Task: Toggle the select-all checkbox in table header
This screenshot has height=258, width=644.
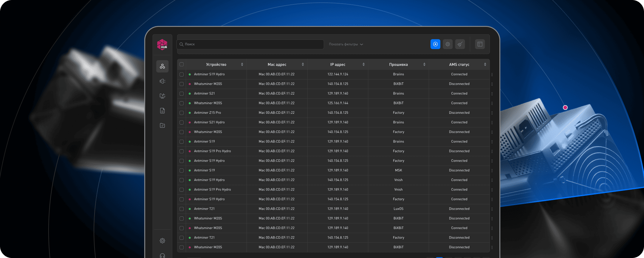Action: point(182,64)
